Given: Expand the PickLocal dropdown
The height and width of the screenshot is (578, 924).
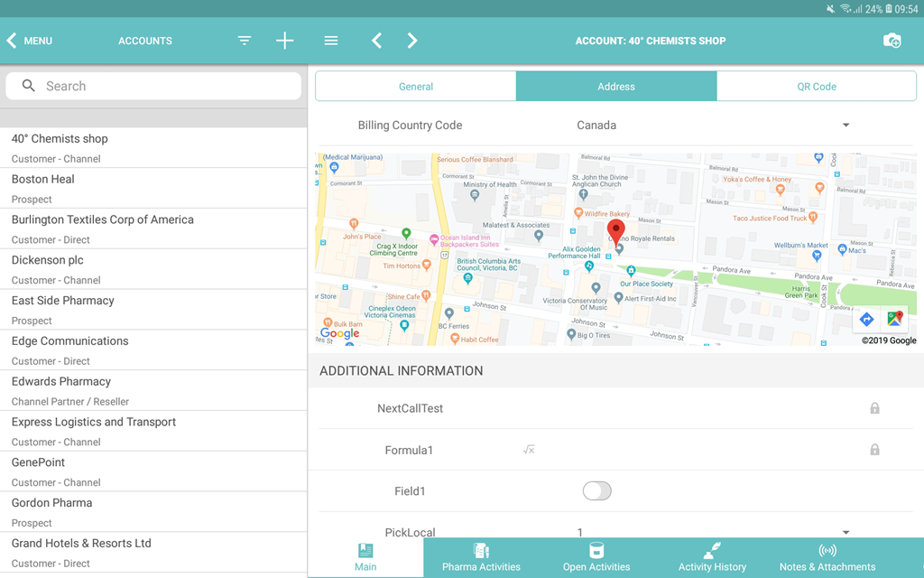Looking at the screenshot, I should point(845,532).
